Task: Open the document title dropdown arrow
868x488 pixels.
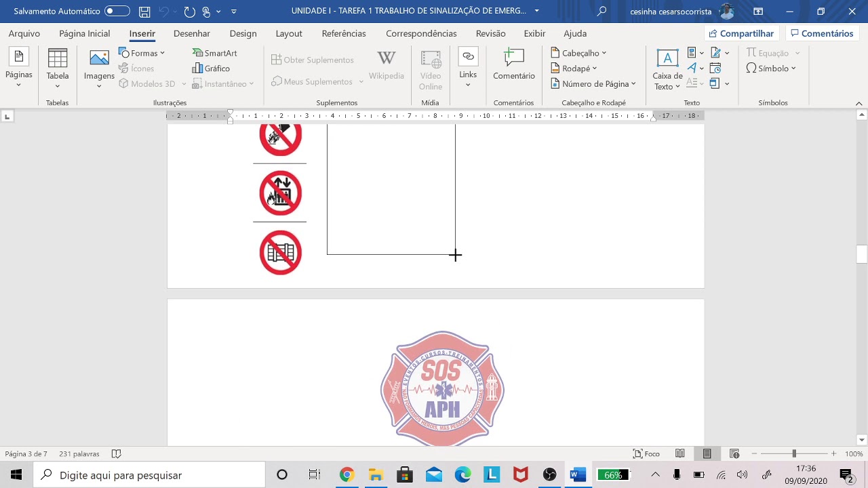Action: click(x=537, y=12)
